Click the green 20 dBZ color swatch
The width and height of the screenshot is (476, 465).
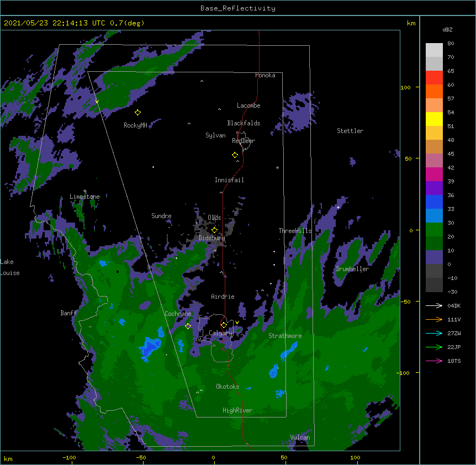tap(434, 230)
